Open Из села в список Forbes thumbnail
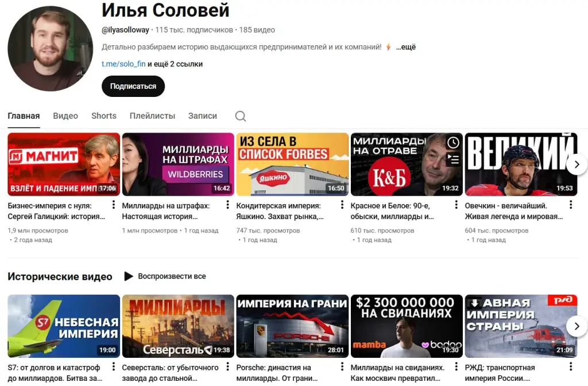This screenshot has height=386, width=588. [x=292, y=165]
